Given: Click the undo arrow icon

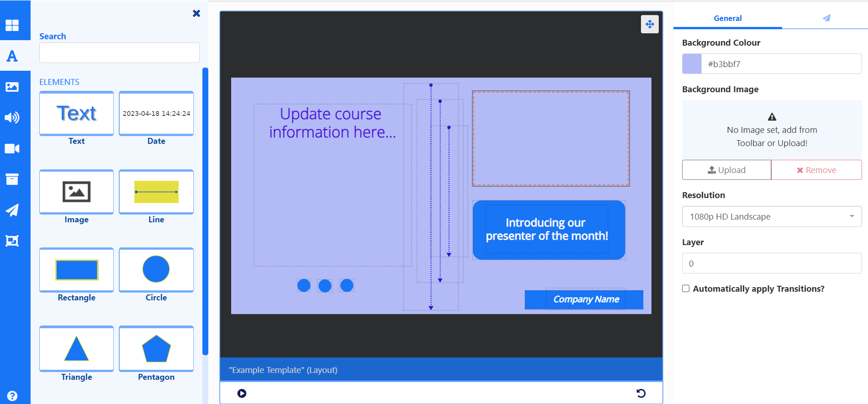Looking at the screenshot, I should (x=641, y=393).
